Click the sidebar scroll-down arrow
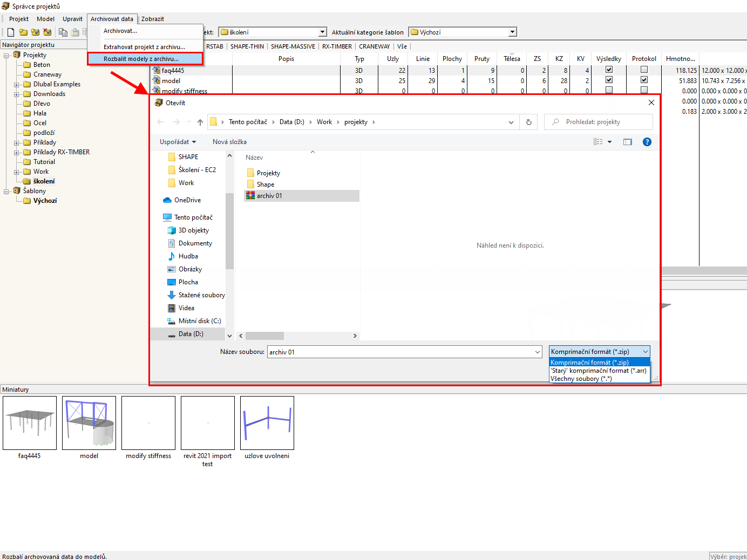The height and width of the screenshot is (560, 747). click(x=229, y=336)
